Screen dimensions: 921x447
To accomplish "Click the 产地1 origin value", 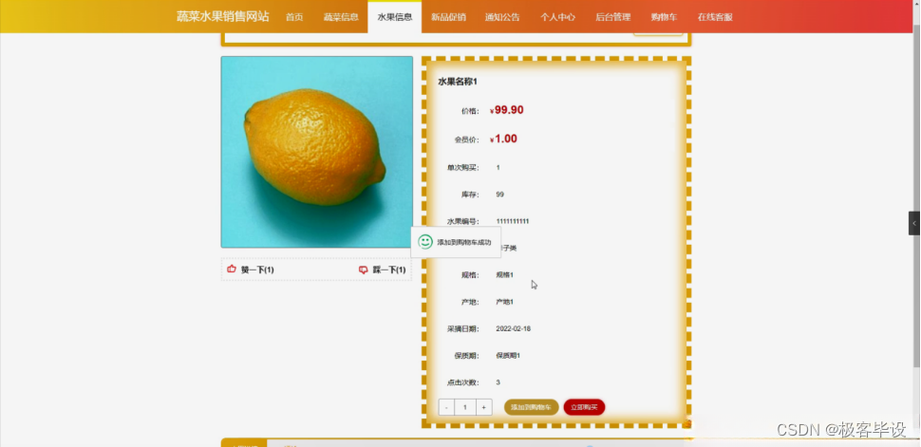I will [x=505, y=302].
